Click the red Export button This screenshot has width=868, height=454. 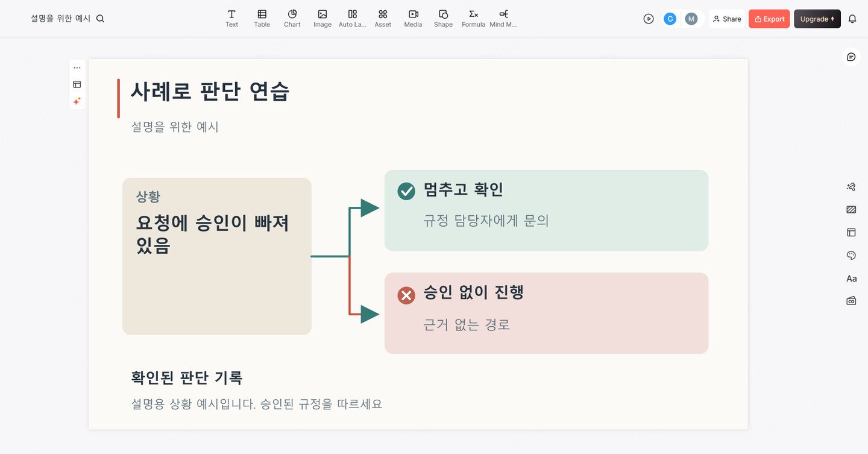[769, 19]
